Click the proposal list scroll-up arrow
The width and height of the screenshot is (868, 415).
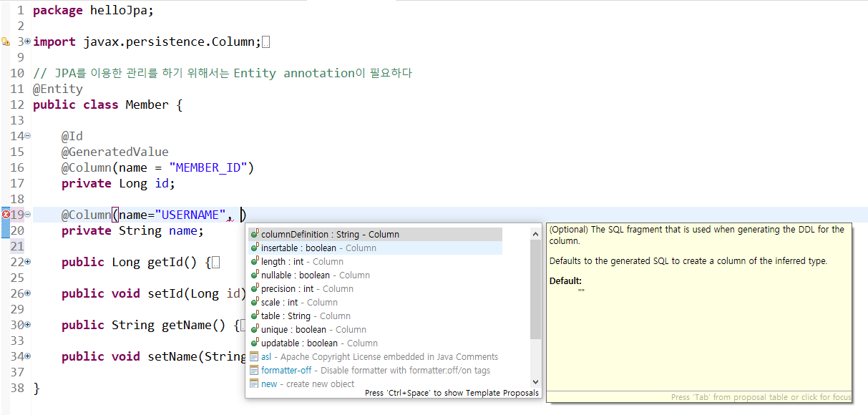(x=536, y=233)
